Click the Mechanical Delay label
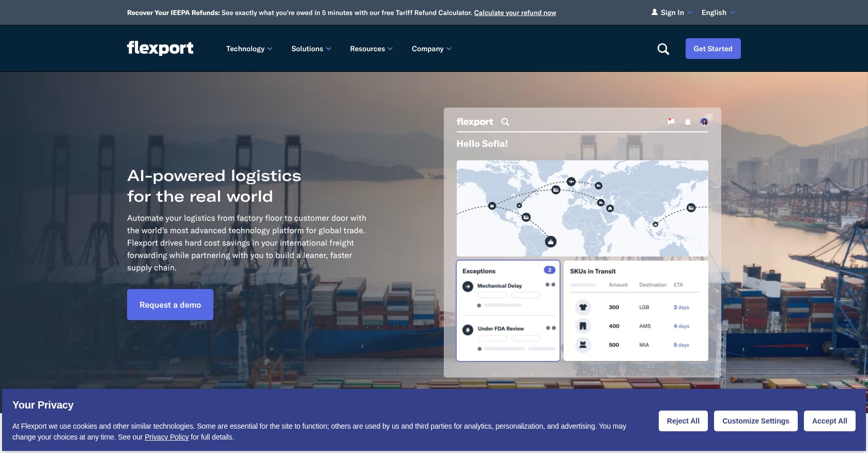This screenshot has height=453, width=868. [x=500, y=286]
